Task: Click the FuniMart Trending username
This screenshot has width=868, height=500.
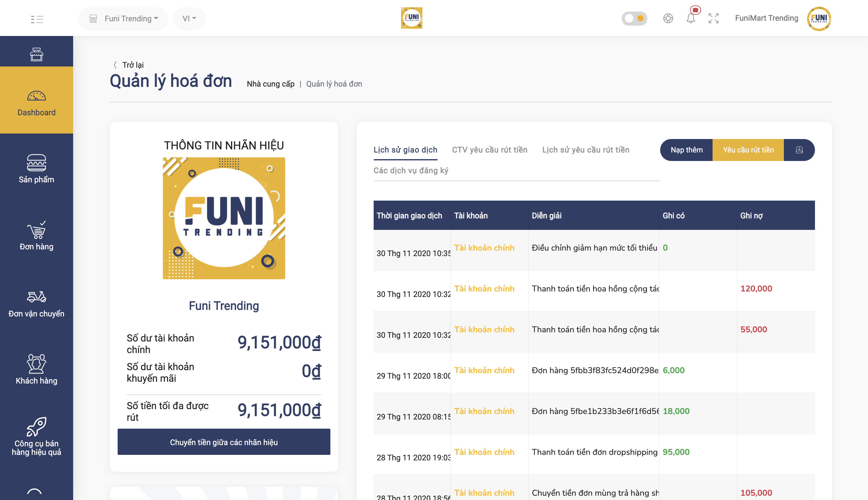Action: click(767, 18)
